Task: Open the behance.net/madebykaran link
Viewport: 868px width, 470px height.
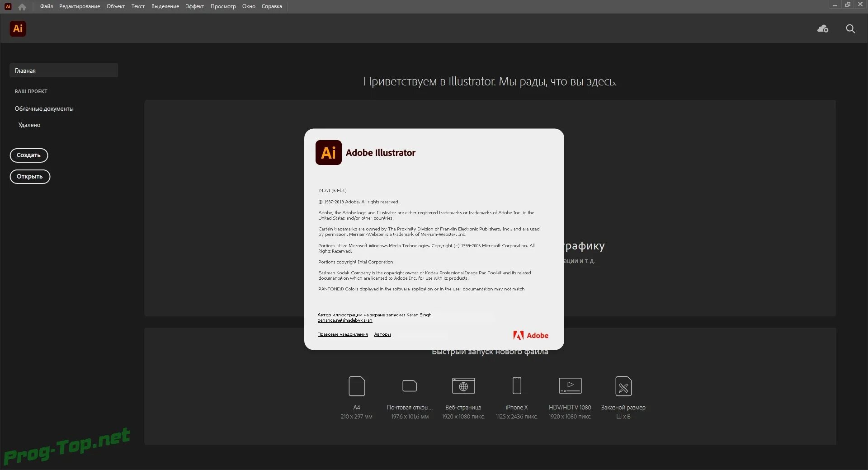Action: 345,320
